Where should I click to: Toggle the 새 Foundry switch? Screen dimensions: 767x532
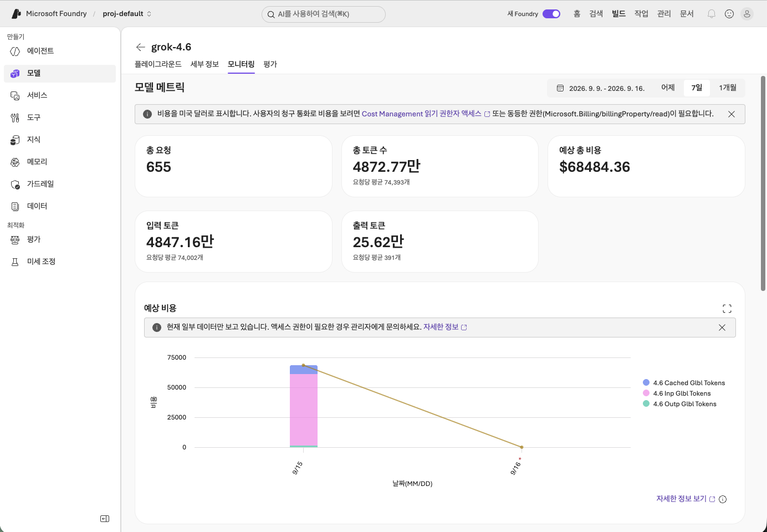[x=551, y=14]
